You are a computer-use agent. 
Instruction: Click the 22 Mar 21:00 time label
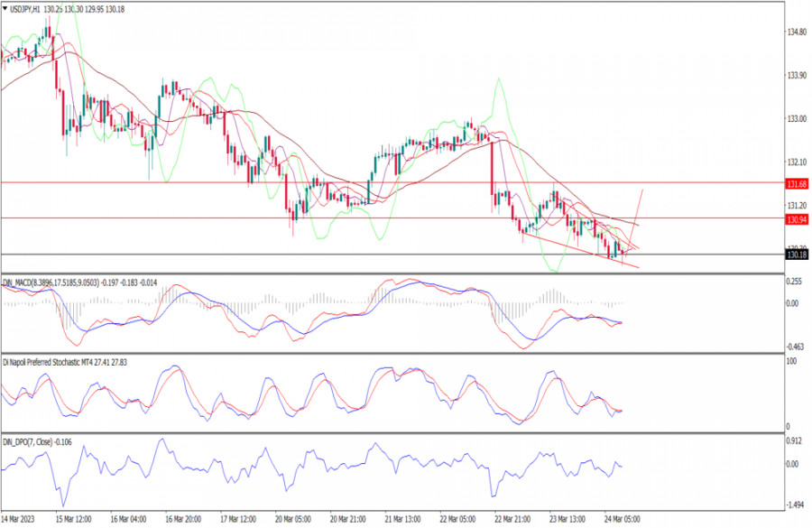pyautogui.click(x=512, y=519)
